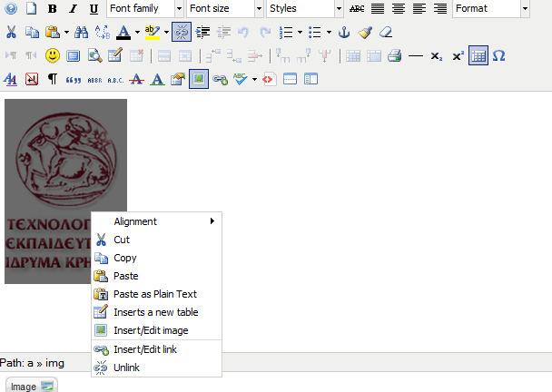Insert a bulleted list

(315, 32)
